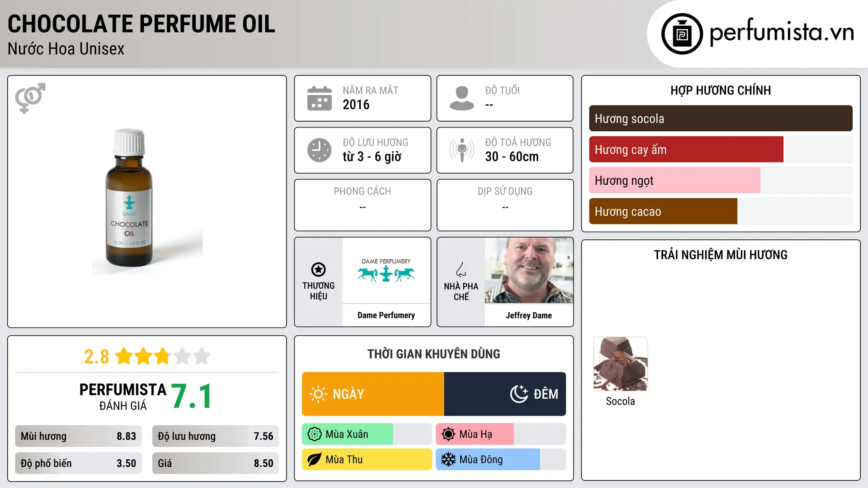Click the Dame Perfumery brand name link
Image resolution: width=868 pixels, height=488 pixels.
point(386,315)
